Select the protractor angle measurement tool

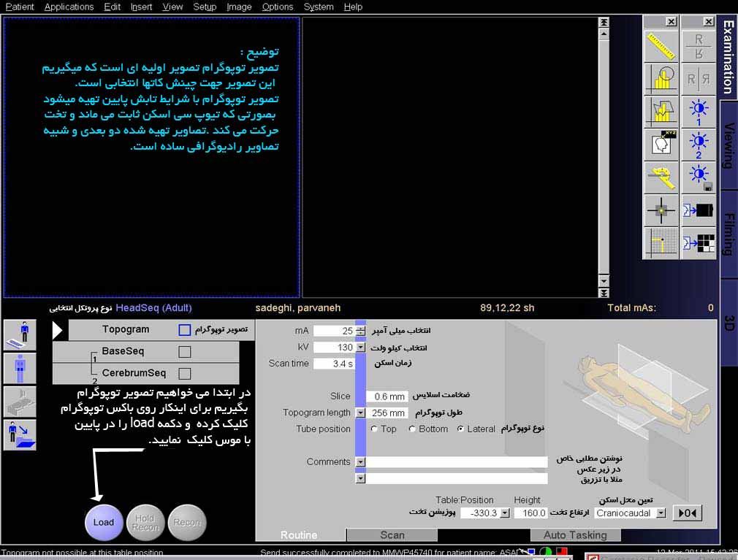click(x=661, y=177)
